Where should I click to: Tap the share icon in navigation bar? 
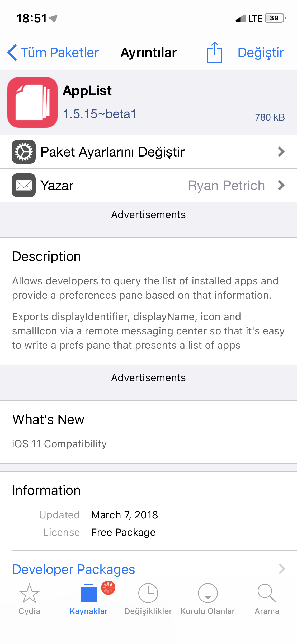click(215, 52)
